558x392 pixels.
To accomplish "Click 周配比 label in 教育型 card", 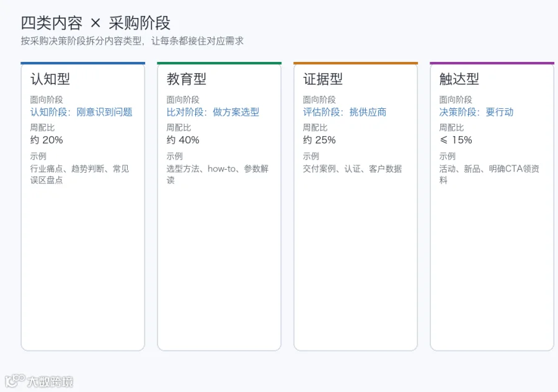I will click(x=179, y=127).
